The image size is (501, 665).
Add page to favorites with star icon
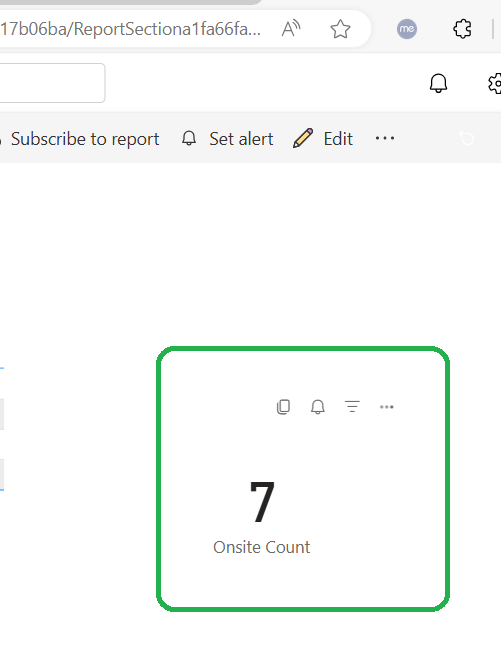pos(340,29)
